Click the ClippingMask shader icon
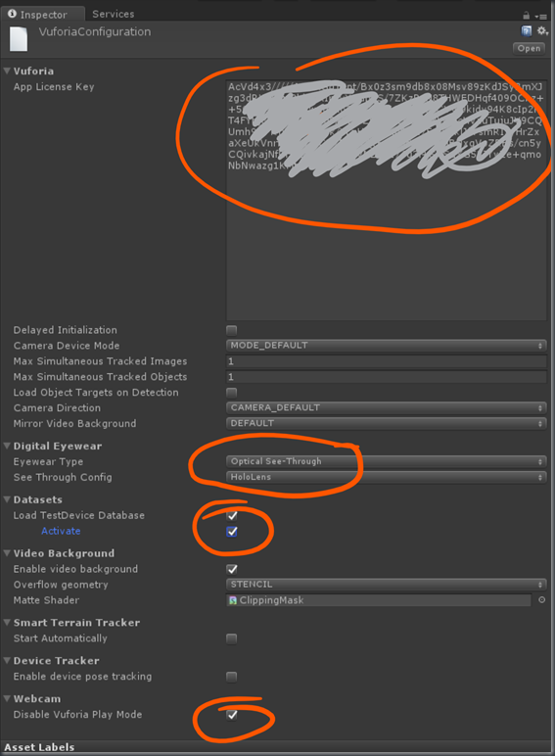The width and height of the screenshot is (555, 756). click(x=233, y=600)
